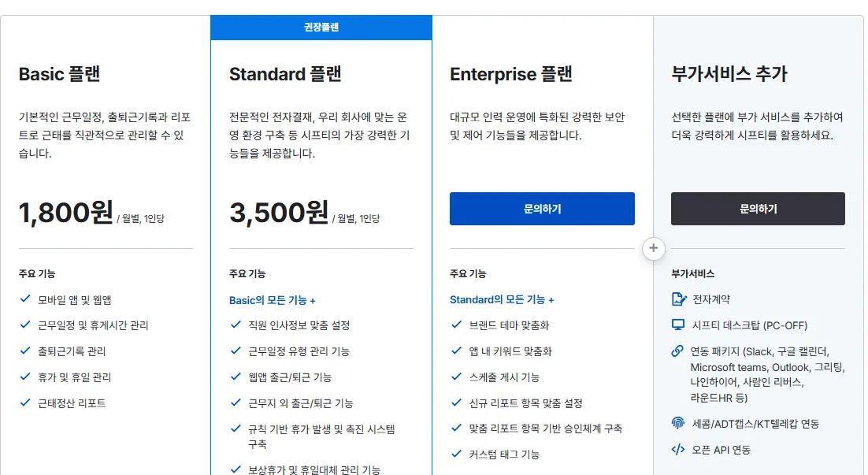
Task: Click the checkmark beside 커스텀 태그 기능
Action: tap(455, 454)
